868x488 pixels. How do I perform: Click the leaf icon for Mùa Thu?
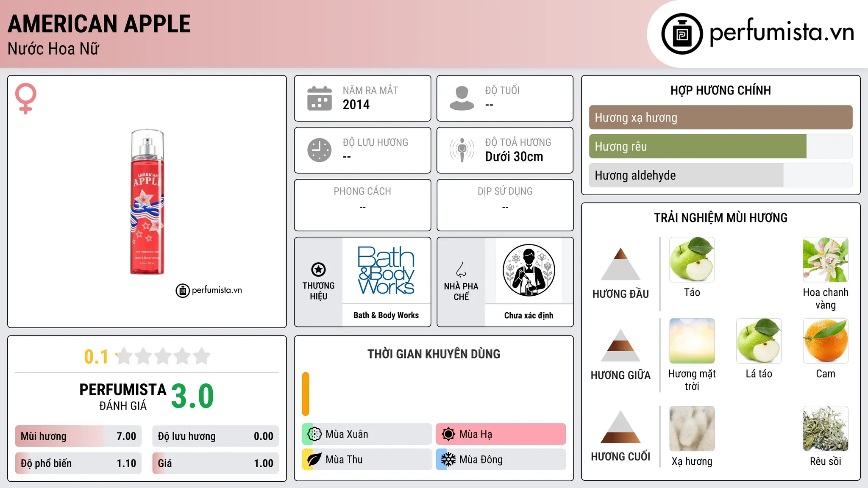coord(314,460)
